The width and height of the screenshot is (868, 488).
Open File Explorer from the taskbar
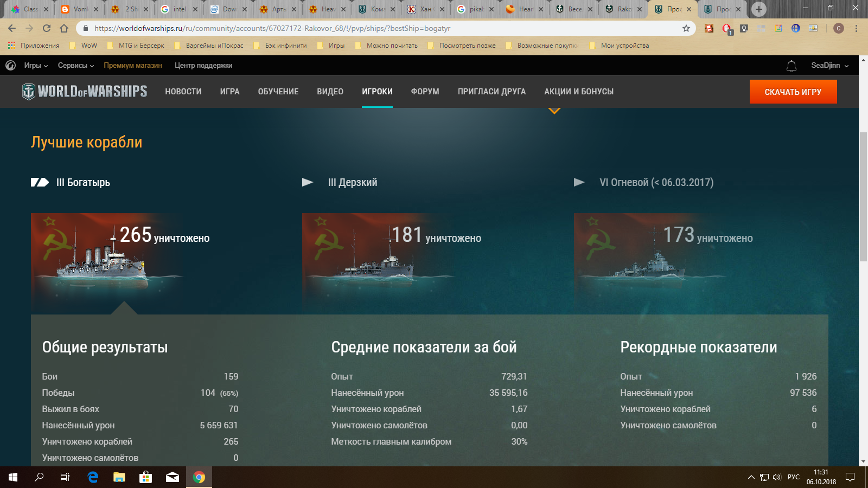coord(119,477)
